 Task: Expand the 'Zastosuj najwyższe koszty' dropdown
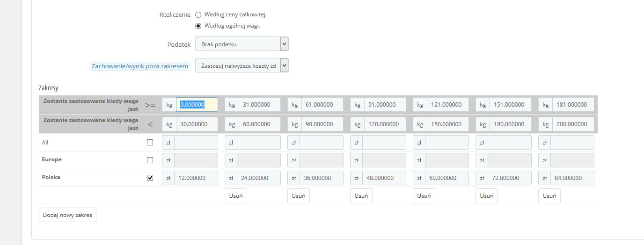[x=241, y=66]
